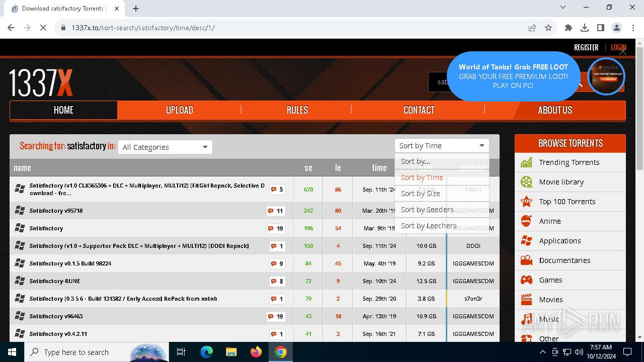Click the Music category link

[x=549, y=319]
